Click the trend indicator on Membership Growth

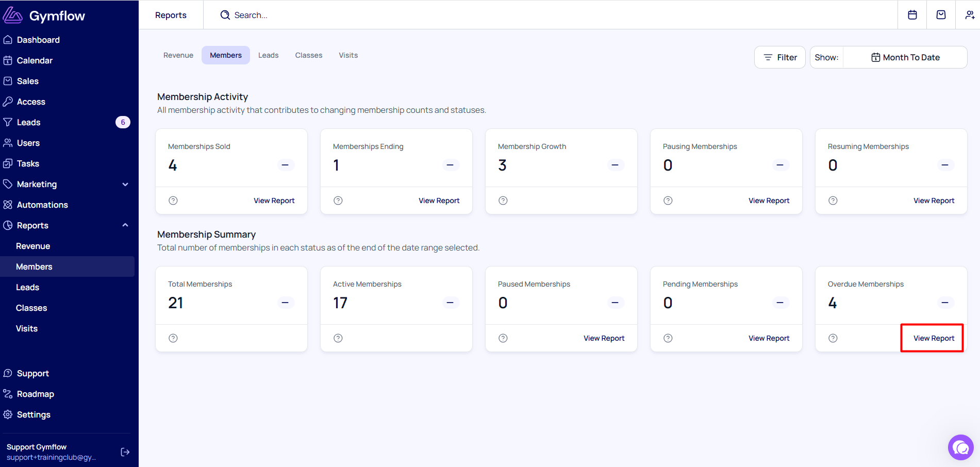(615, 165)
